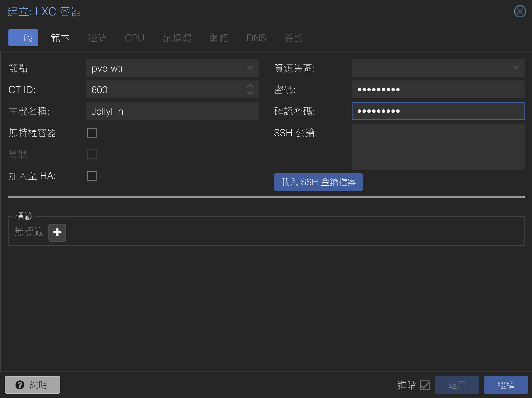Focus the 密碼 password field
This screenshot has width=532, height=398.
(x=438, y=90)
